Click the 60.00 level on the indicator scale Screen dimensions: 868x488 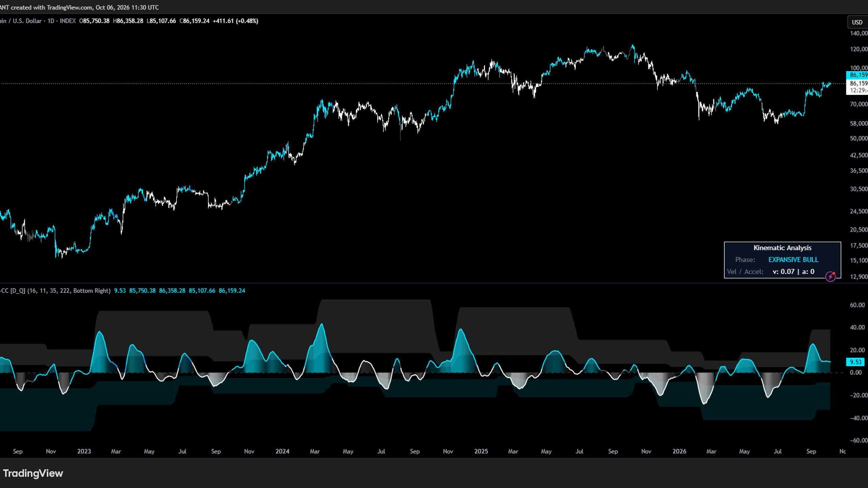point(857,305)
